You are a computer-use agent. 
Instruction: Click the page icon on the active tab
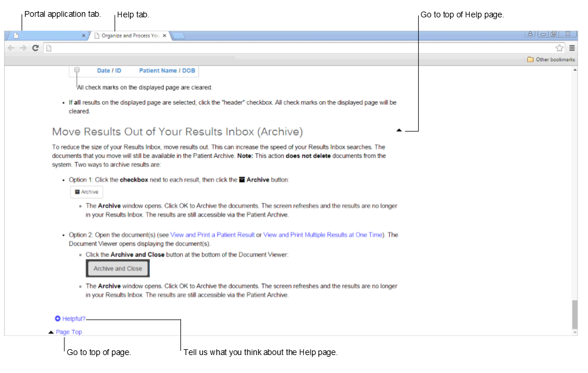click(x=97, y=35)
